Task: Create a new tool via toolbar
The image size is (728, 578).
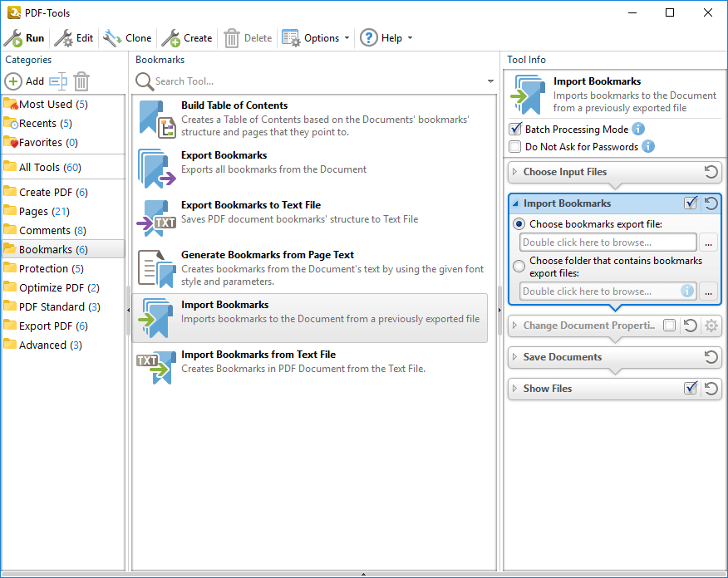Action: (x=187, y=38)
